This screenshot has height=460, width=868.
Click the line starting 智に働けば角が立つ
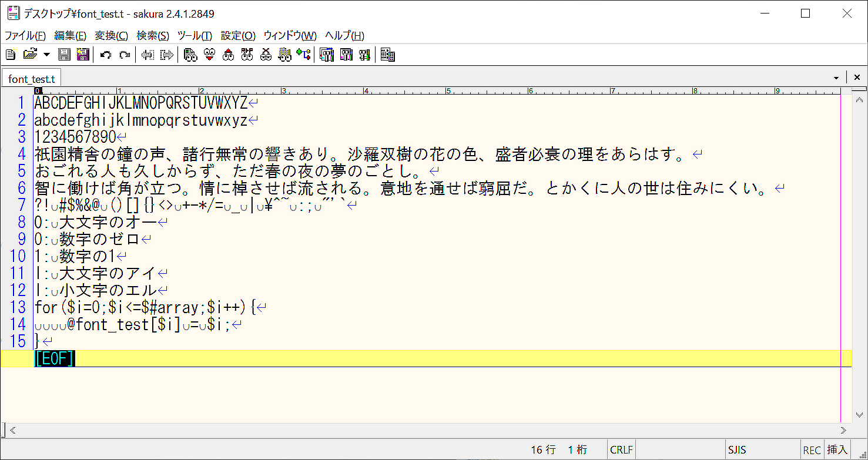[404, 189]
